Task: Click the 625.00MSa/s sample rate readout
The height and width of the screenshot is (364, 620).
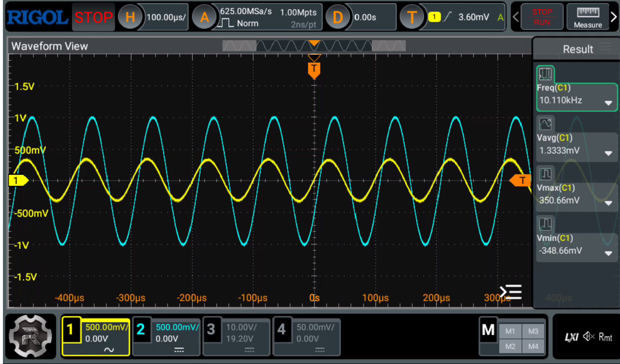Action: (x=246, y=12)
